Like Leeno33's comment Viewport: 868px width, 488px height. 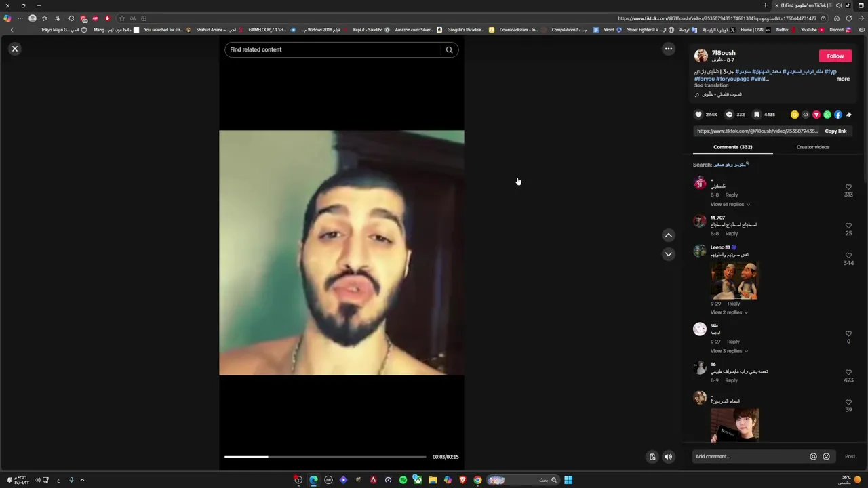[848, 256]
